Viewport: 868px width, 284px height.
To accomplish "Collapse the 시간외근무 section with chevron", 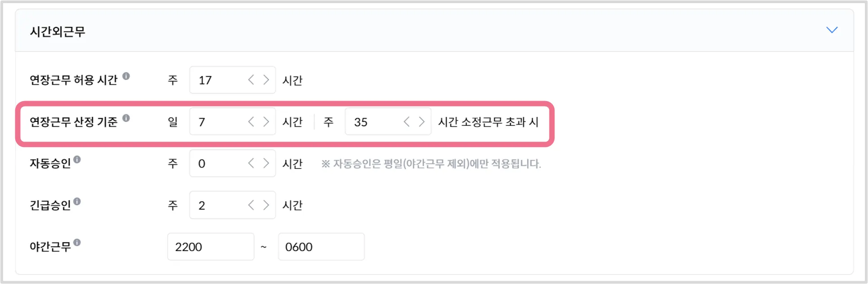I will pyautogui.click(x=832, y=30).
